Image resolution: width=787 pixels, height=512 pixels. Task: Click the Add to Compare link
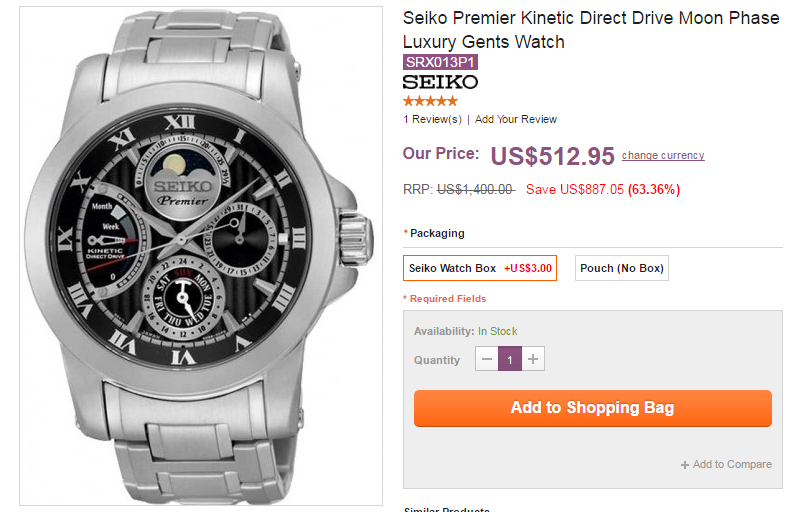click(732, 464)
